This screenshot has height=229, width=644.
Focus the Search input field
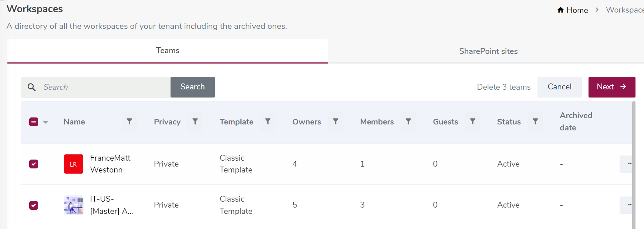(104, 87)
